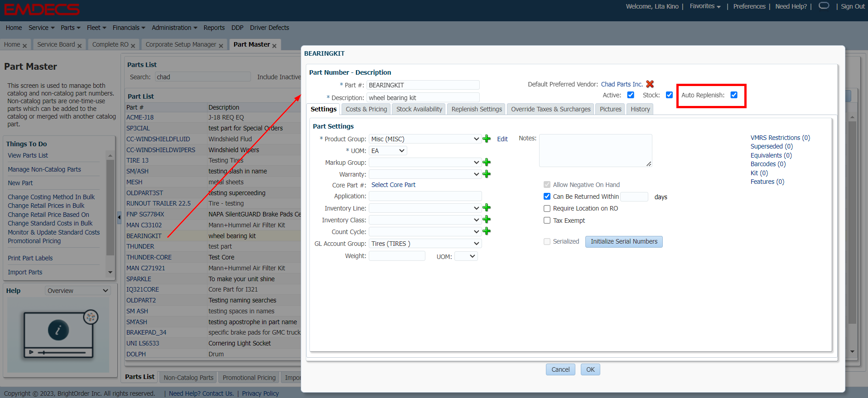This screenshot has height=398, width=868.
Task: Switch to Costs & Pricing tab
Action: click(366, 109)
